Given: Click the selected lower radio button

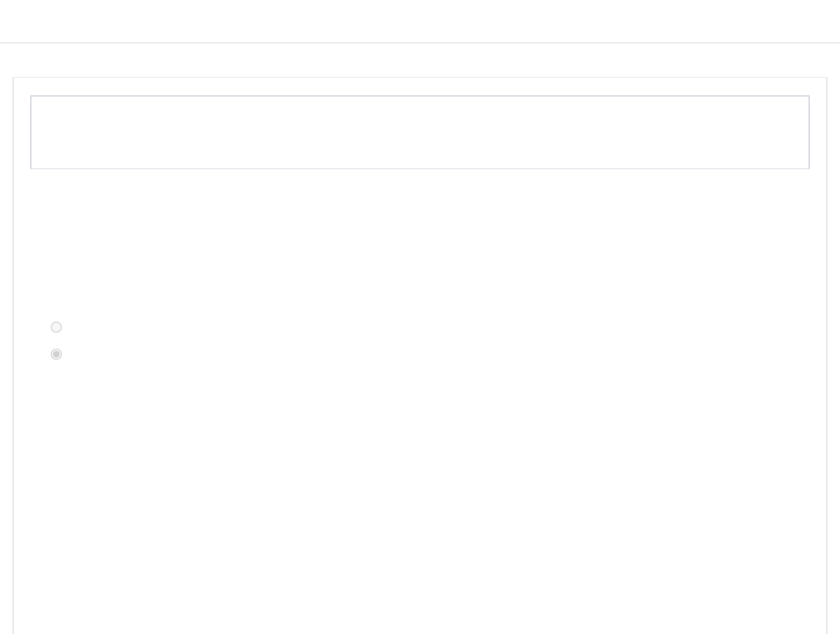Looking at the screenshot, I should [56, 354].
